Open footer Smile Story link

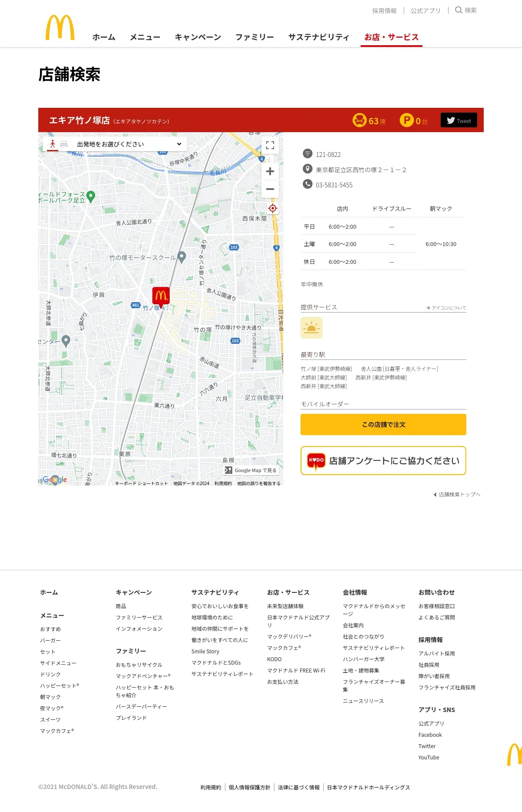205,651
